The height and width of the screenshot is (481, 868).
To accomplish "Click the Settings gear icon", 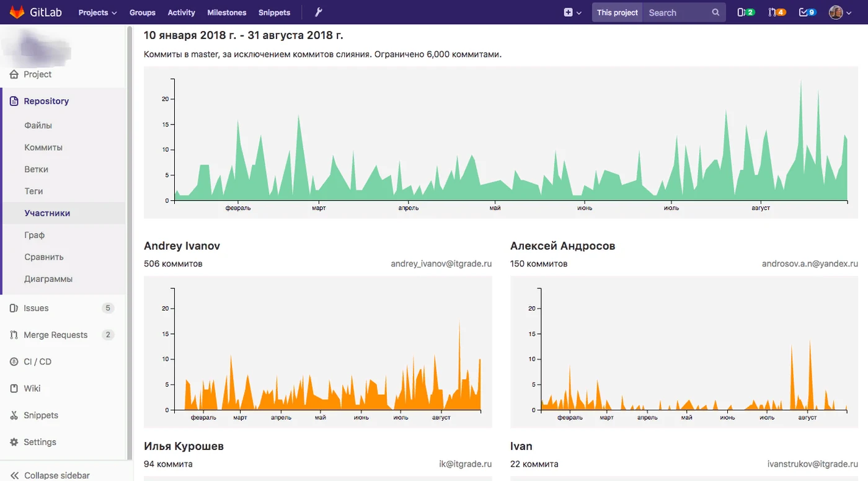I will click(x=14, y=442).
